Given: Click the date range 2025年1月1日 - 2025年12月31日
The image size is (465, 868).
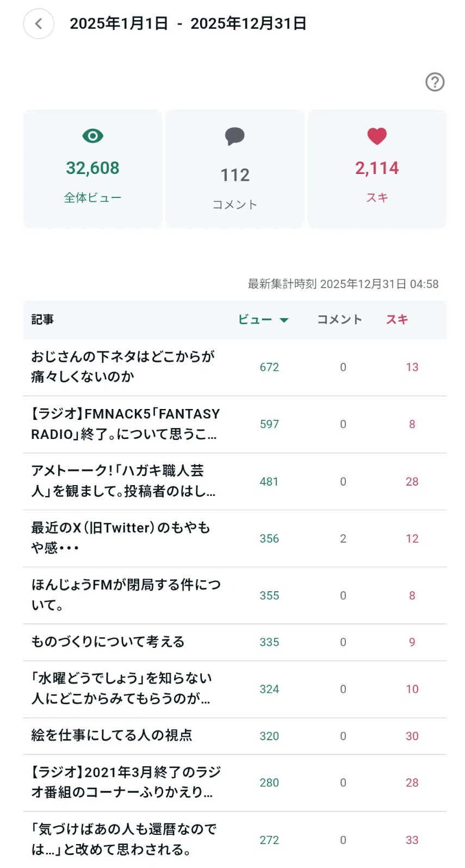Looking at the screenshot, I should click(188, 23).
